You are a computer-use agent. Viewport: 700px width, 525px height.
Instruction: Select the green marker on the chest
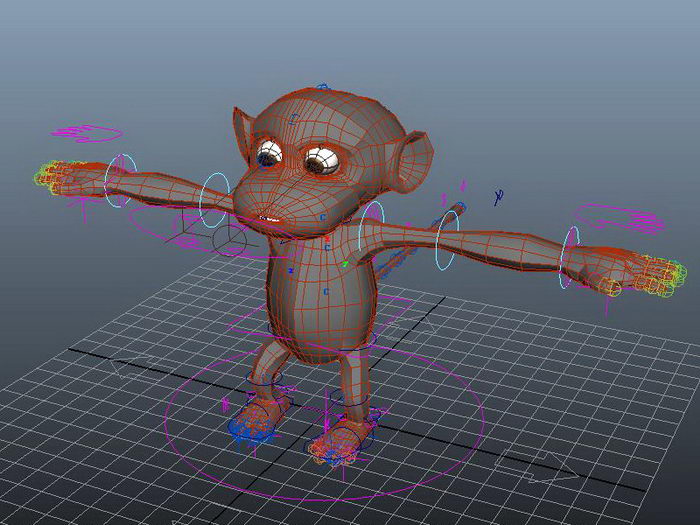click(345, 264)
